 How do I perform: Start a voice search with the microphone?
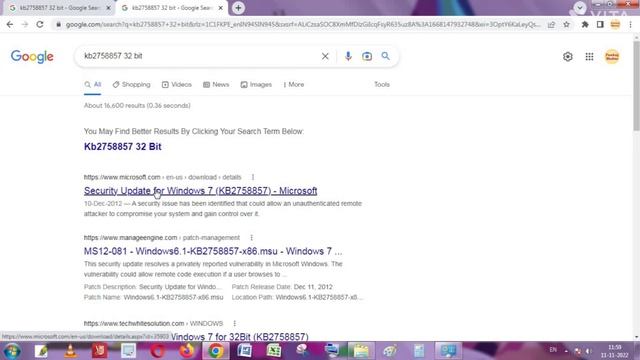point(348,56)
